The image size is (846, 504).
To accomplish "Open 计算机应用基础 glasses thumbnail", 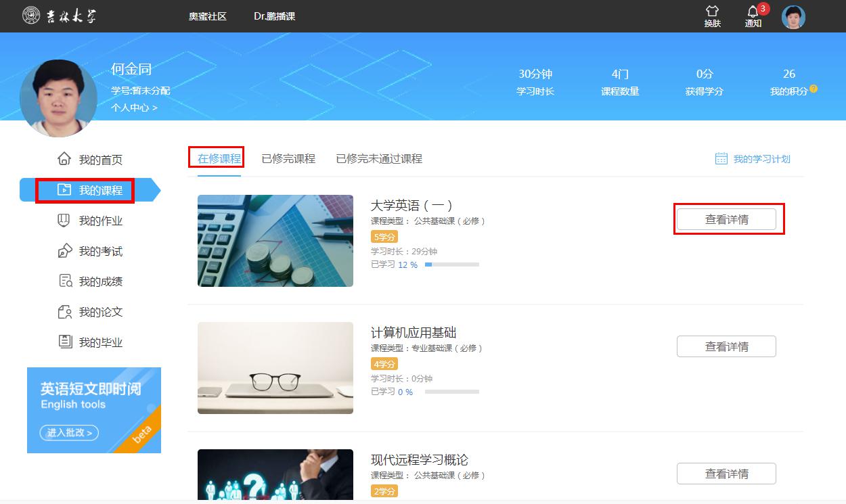I will click(275, 368).
